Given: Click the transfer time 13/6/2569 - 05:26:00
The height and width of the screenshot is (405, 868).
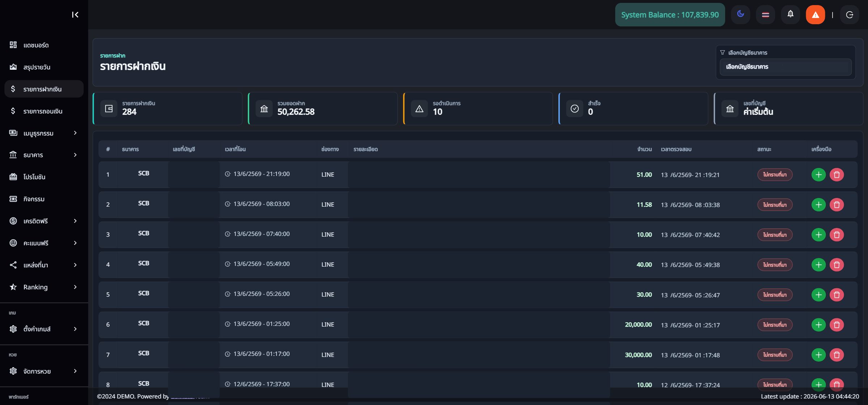Looking at the screenshot, I should (x=261, y=294).
